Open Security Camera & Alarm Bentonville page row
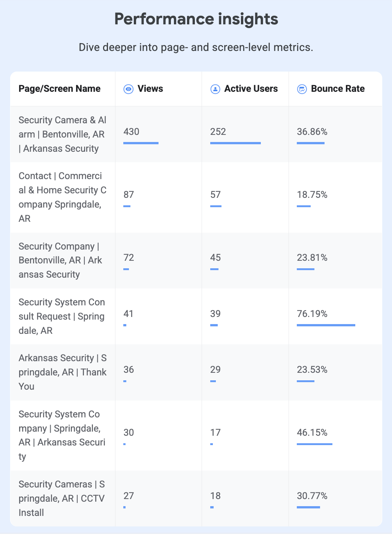Viewport: 392px width, 556px height. (196, 134)
